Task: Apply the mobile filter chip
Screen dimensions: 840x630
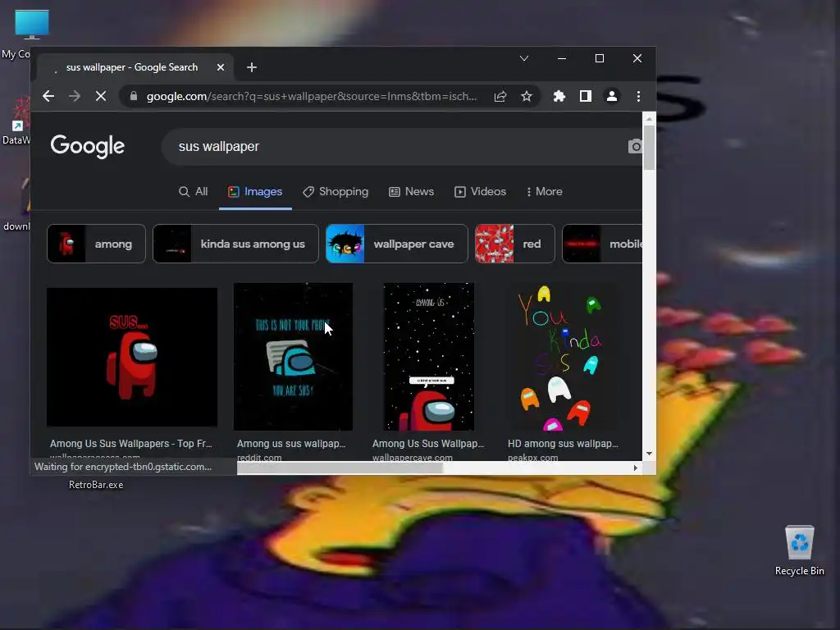Action: pos(602,244)
